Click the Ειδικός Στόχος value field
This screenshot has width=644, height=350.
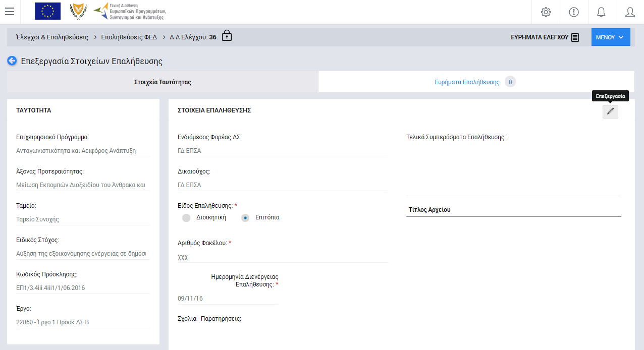coord(83,253)
